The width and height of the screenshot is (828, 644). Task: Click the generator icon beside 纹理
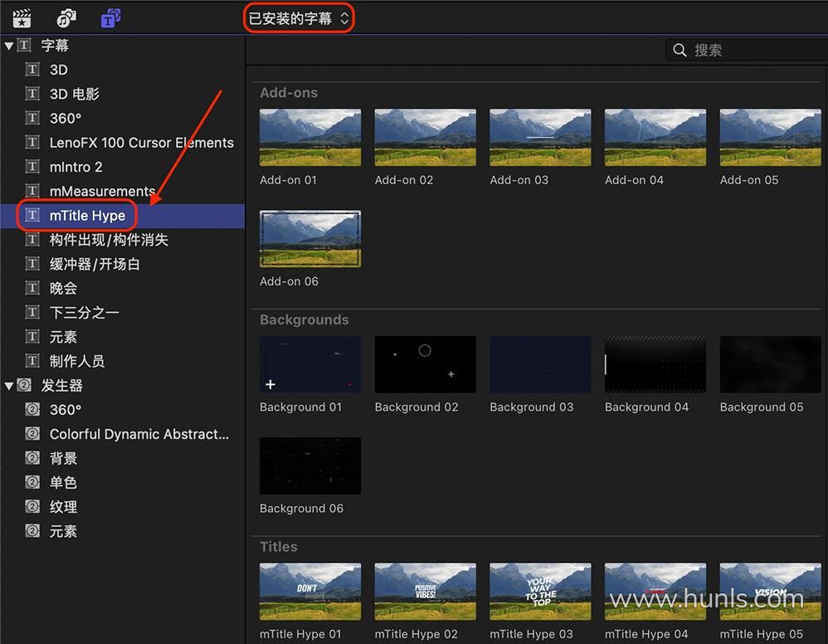click(32, 506)
